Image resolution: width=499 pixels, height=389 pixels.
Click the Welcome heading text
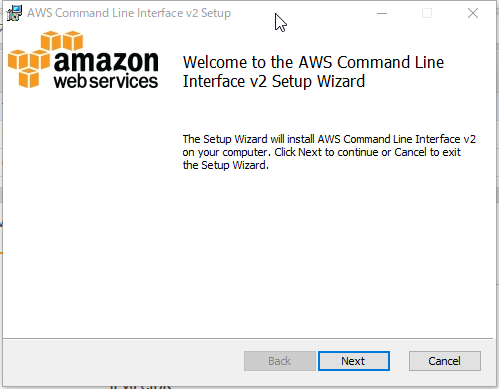(x=313, y=72)
